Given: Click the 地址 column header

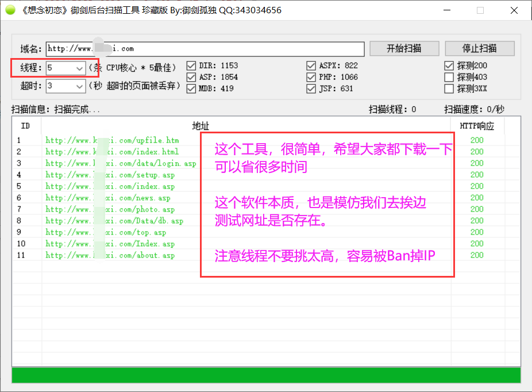Looking at the screenshot, I should pyautogui.click(x=201, y=126).
